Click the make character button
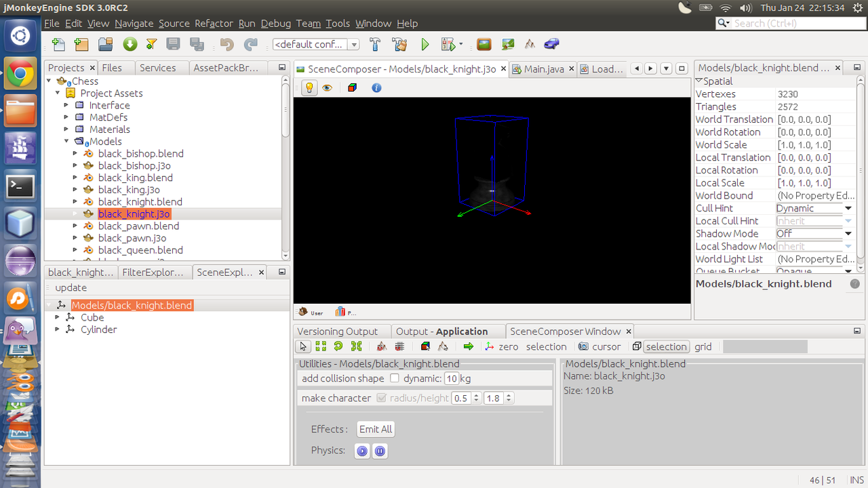The width and height of the screenshot is (868, 488). point(336,398)
